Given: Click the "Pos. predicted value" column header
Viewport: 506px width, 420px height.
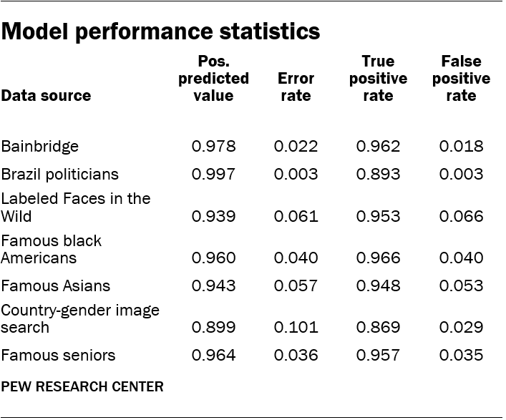Looking at the screenshot, I should tap(213, 78).
